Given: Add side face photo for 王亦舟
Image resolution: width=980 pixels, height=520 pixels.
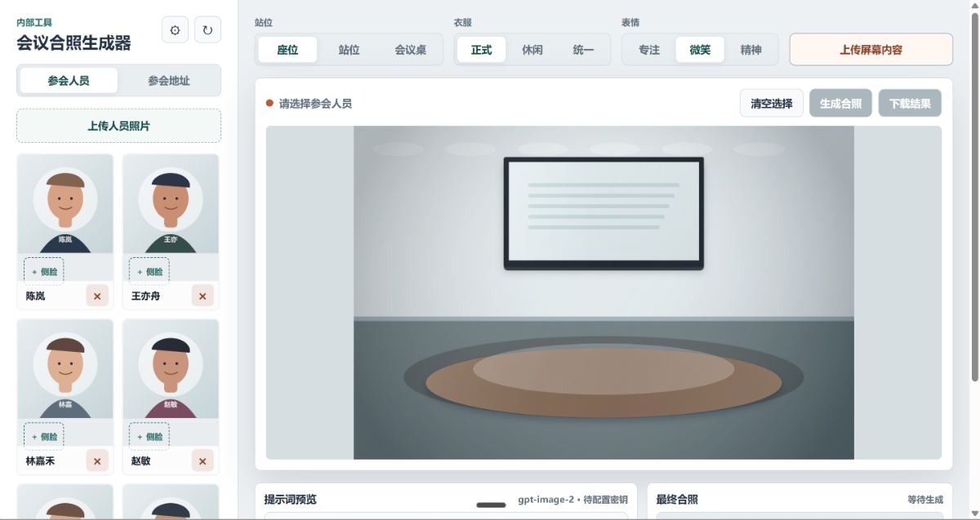Looking at the screenshot, I should (149, 272).
